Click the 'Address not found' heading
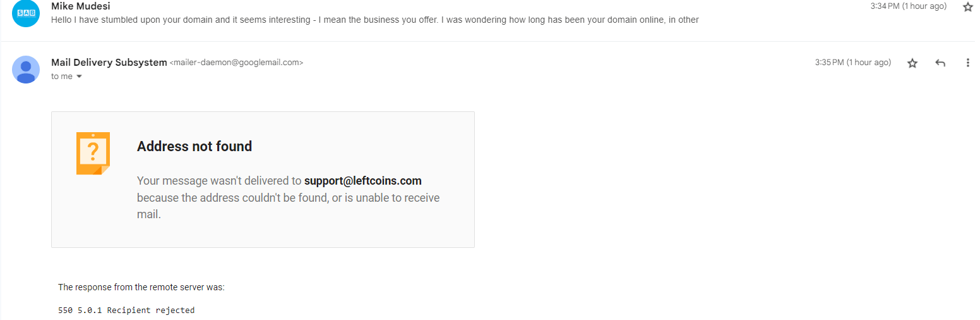This screenshot has height=320, width=980. pyautogui.click(x=194, y=146)
